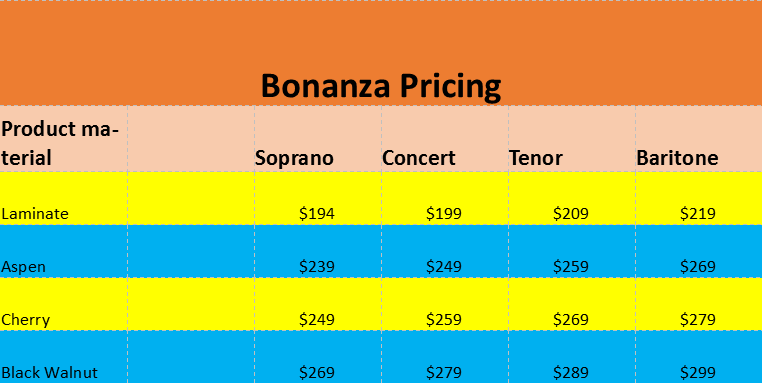Click the Cherry row label
The image size is (762, 383).
[64, 304]
